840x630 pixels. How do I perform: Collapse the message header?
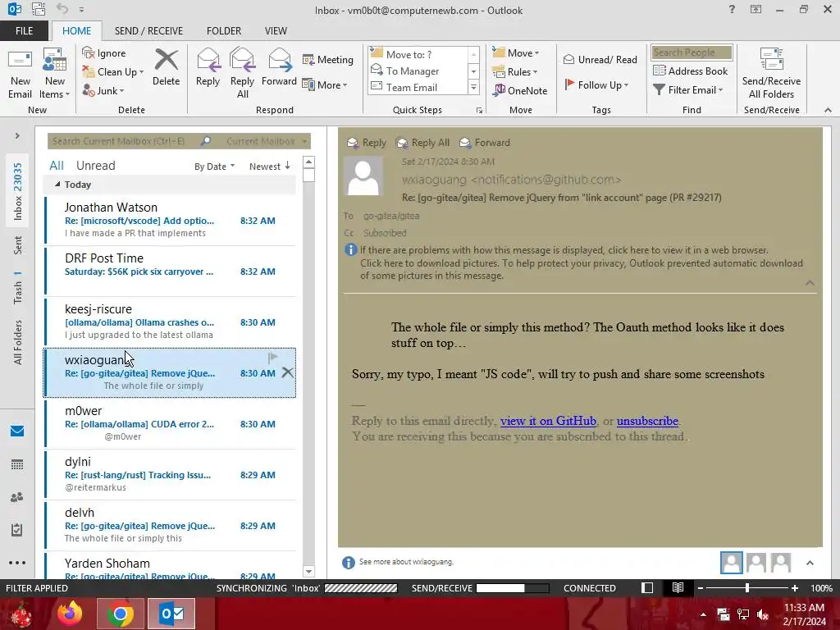[x=810, y=283]
